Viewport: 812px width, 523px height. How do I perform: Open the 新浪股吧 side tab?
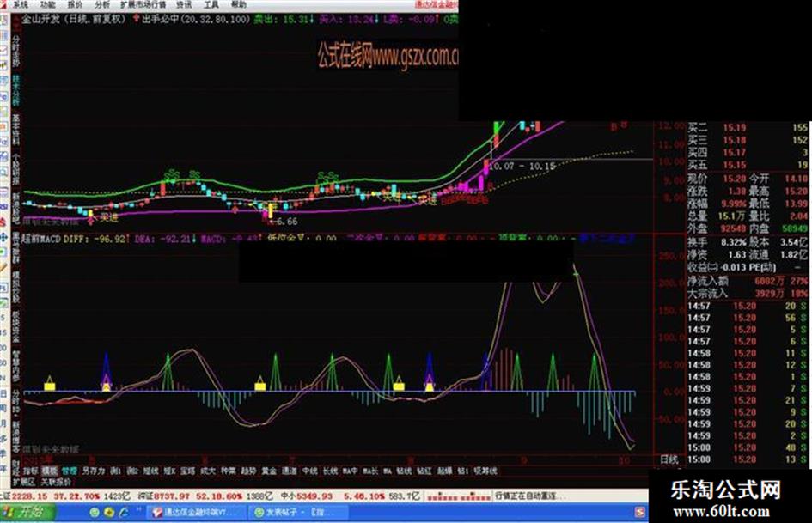coord(16,208)
